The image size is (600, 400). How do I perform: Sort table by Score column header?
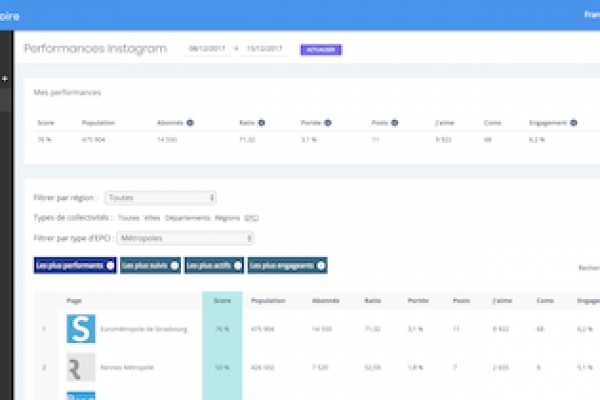coord(222,301)
